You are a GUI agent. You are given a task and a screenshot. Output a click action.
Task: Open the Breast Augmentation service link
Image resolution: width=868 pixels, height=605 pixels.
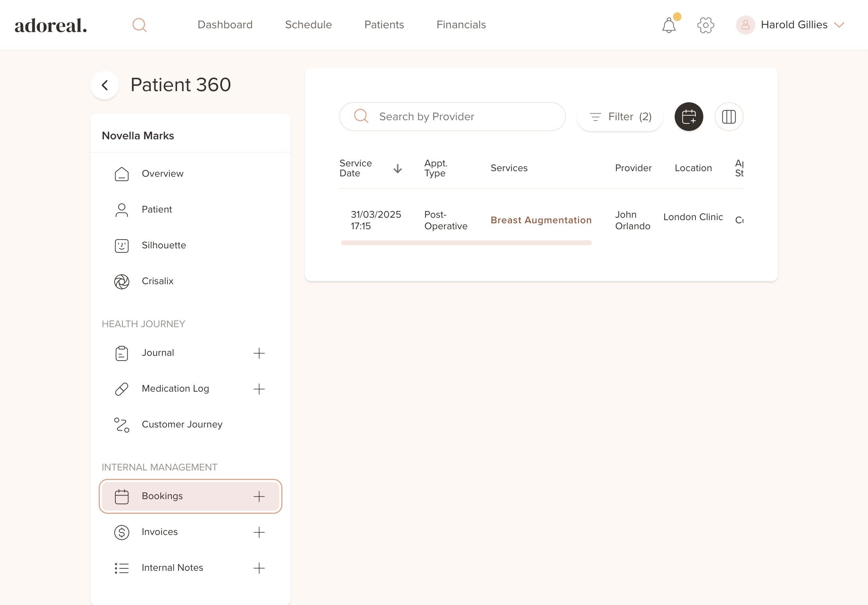[541, 220]
